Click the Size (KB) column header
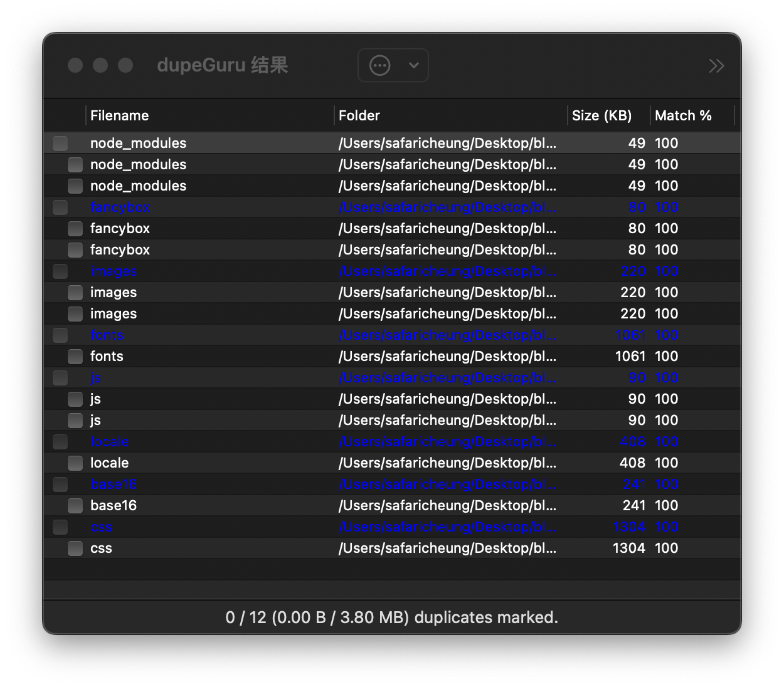 point(601,115)
